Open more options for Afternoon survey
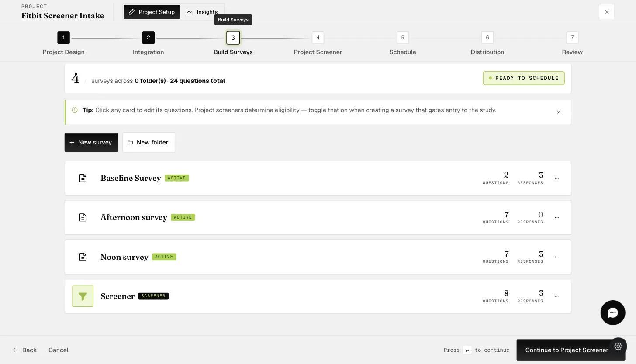The width and height of the screenshot is (636, 364). 557,217
